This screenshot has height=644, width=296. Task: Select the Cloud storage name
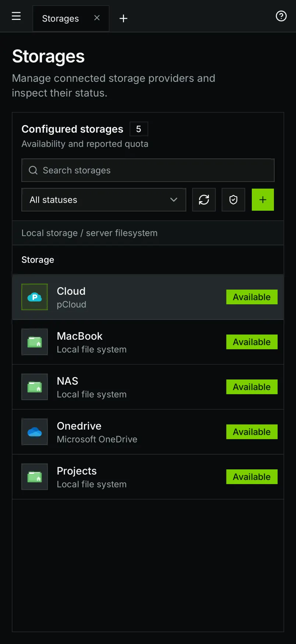[71, 291]
